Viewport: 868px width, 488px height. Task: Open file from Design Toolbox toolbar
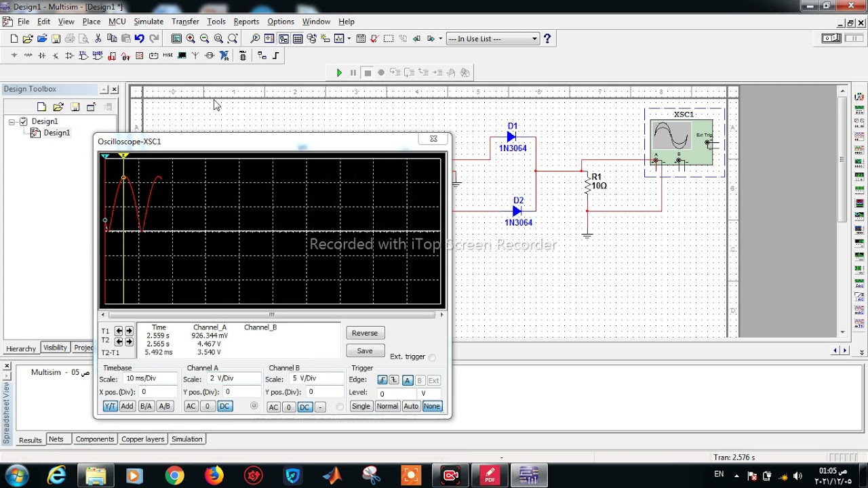point(58,106)
